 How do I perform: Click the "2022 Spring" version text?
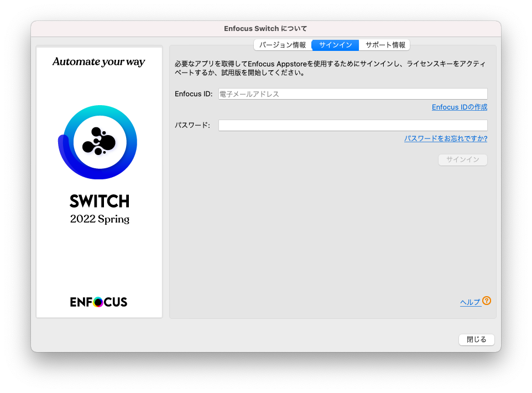(100, 219)
